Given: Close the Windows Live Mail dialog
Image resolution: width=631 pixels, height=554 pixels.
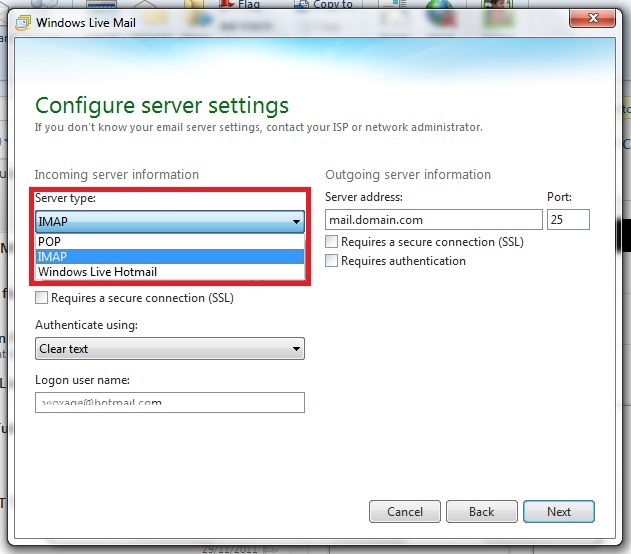Looking at the screenshot, I should coord(592,18).
